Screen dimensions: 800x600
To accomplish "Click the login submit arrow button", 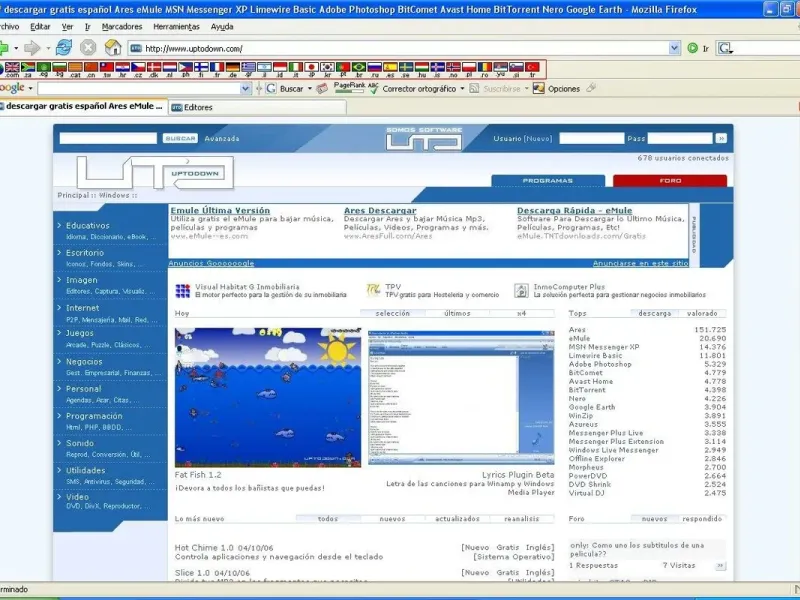I will click(720, 138).
